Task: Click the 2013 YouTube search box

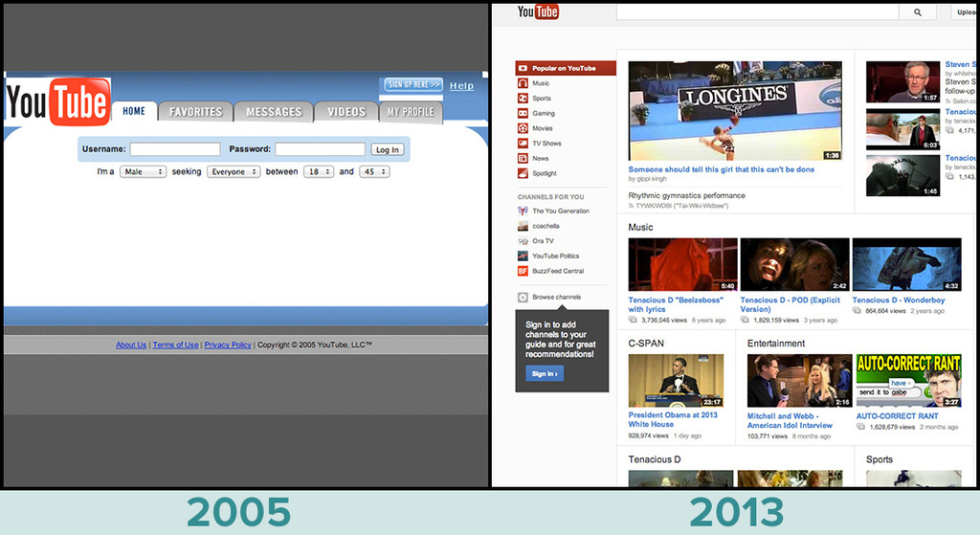Action: pyautogui.click(x=758, y=11)
